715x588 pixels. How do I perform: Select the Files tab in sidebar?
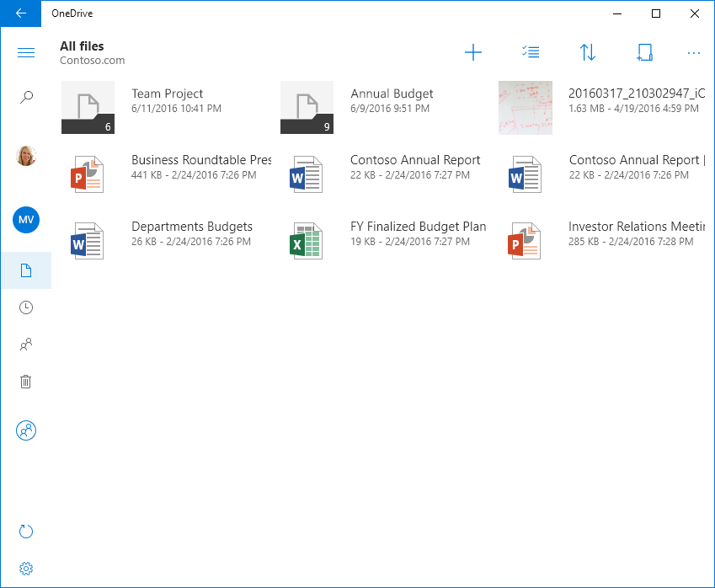(26, 270)
